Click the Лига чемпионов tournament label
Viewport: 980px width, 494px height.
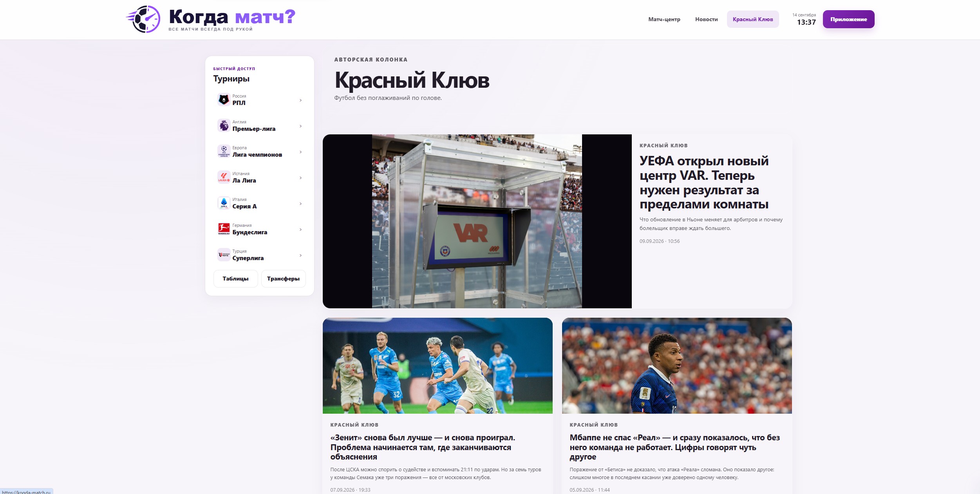pyautogui.click(x=257, y=155)
